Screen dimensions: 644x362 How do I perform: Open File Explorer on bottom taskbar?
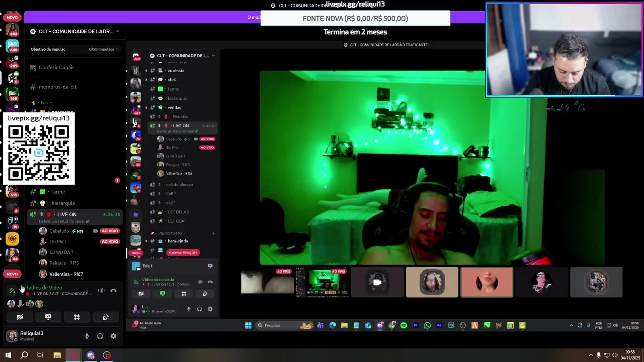[x=57, y=355]
